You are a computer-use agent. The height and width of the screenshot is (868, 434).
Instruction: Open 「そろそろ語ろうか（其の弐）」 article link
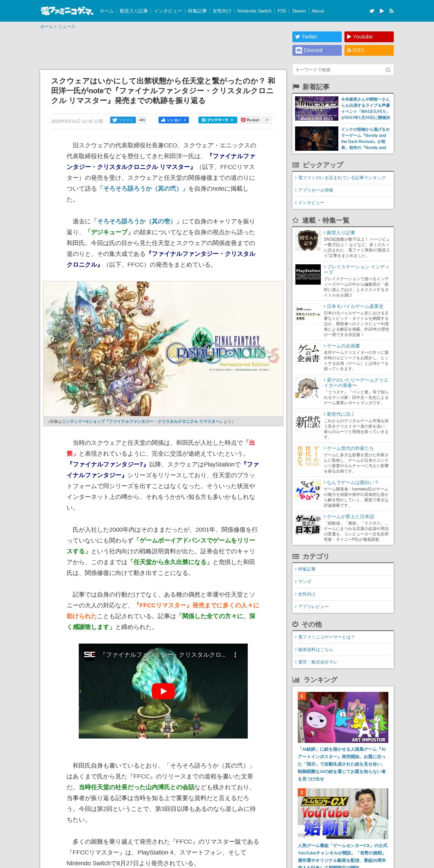pyautogui.click(x=143, y=189)
